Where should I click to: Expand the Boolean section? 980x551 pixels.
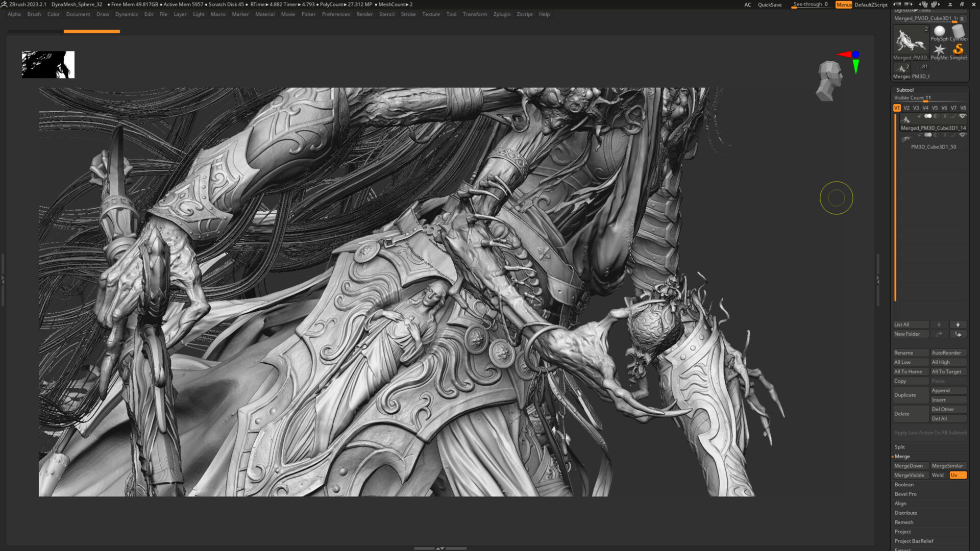point(904,485)
